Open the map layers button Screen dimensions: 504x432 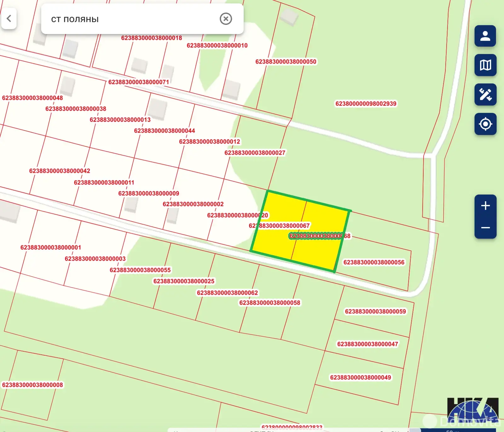pos(485,65)
